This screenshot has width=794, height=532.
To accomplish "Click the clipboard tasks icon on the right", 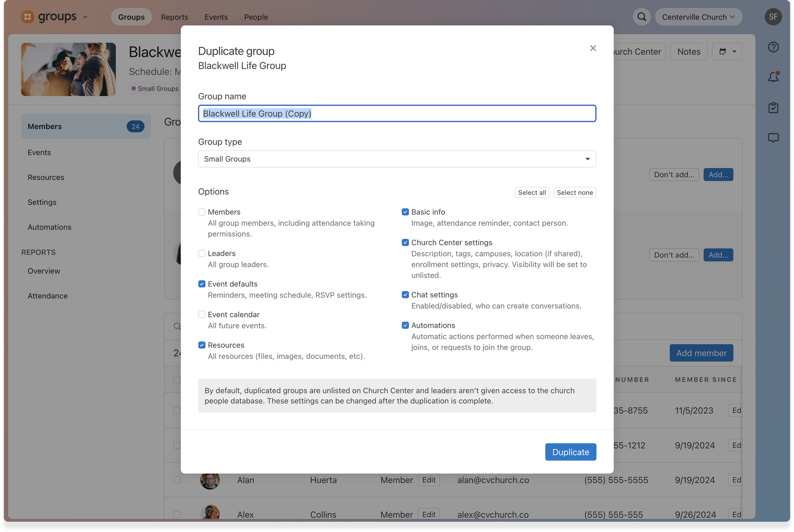I will tap(773, 108).
